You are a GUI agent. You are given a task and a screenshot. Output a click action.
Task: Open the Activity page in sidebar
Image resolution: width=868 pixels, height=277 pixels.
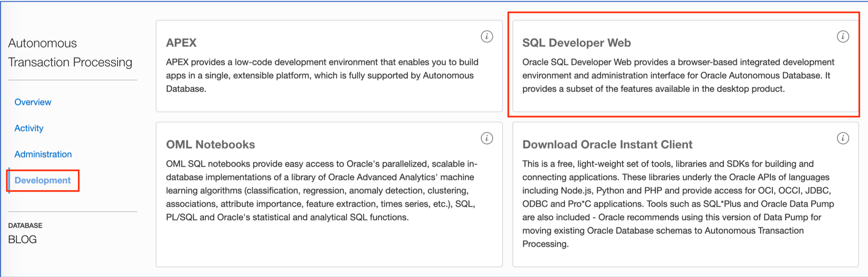29,128
